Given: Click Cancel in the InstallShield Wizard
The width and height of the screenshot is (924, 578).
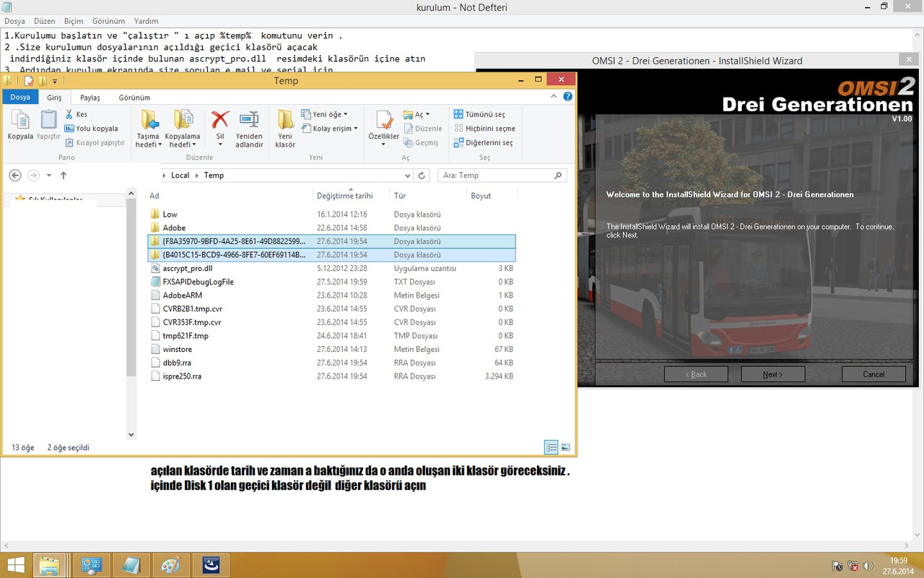Looking at the screenshot, I should click(873, 374).
